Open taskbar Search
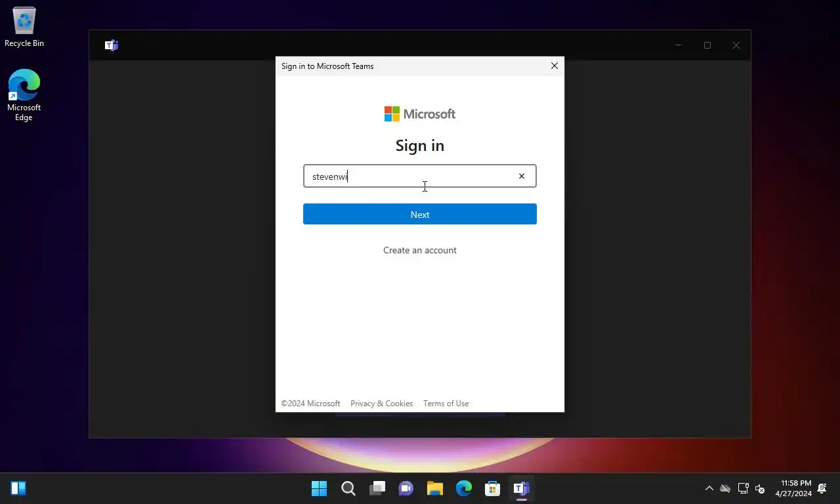The image size is (840, 504). coord(348,488)
